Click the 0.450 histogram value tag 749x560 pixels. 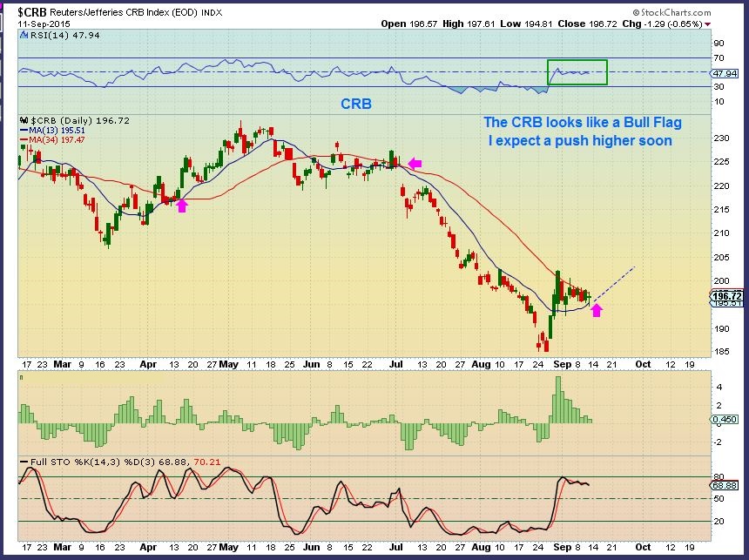click(x=725, y=419)
